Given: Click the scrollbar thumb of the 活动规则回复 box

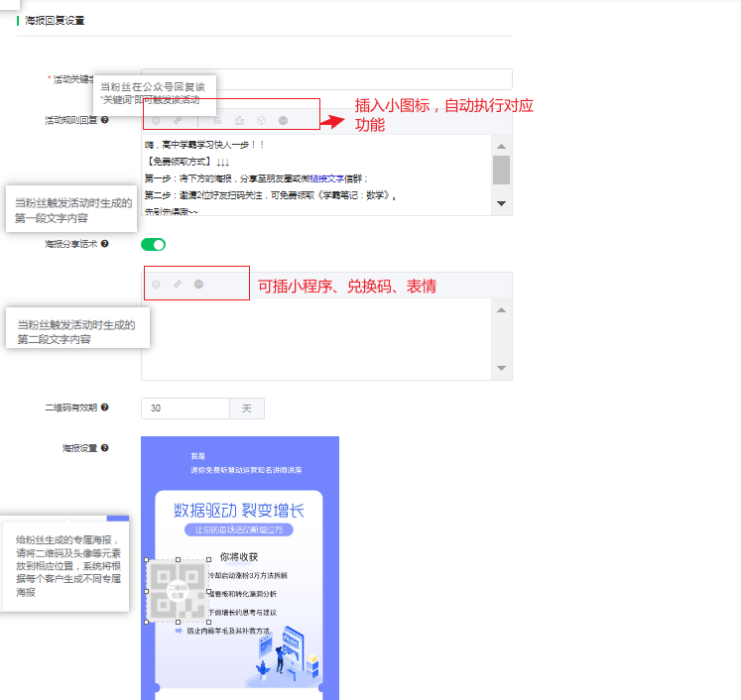Looking at the screenshot, I should pyautogui.click(x=501, y=170).
